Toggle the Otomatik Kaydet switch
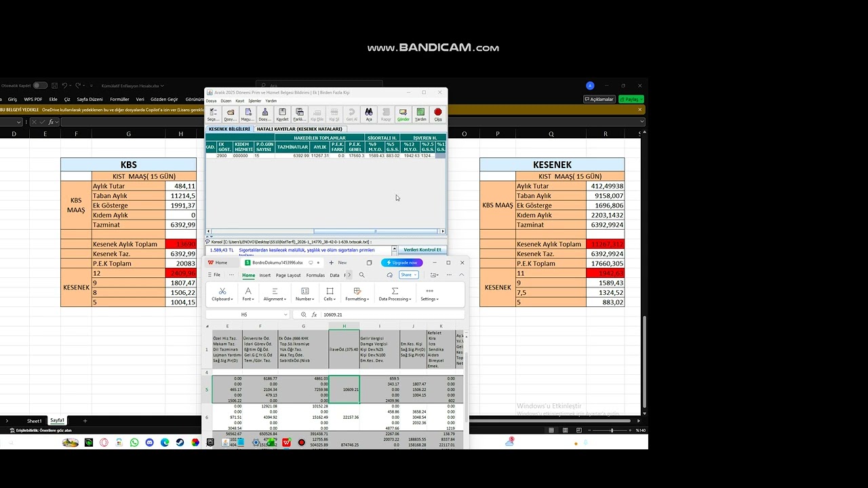This screenshot has width=868, height=488. (x=40, y=85)
